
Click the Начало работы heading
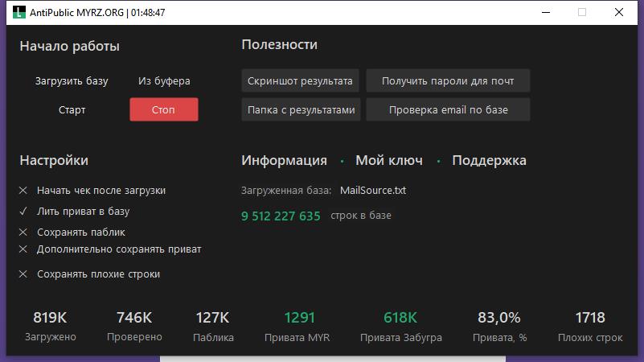(69, 46)
